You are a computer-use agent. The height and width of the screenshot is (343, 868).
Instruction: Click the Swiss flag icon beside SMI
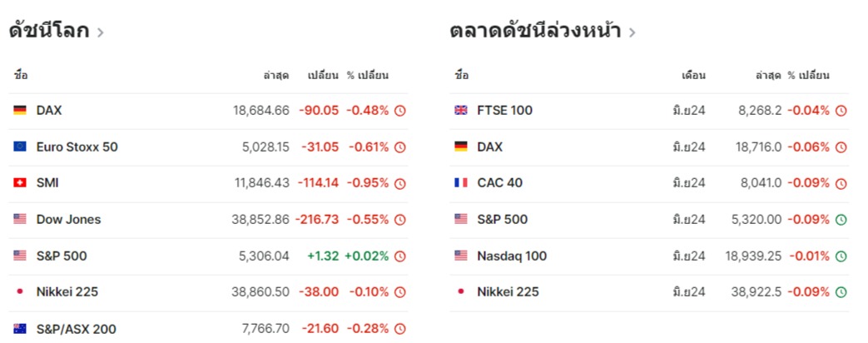[20, 183]
